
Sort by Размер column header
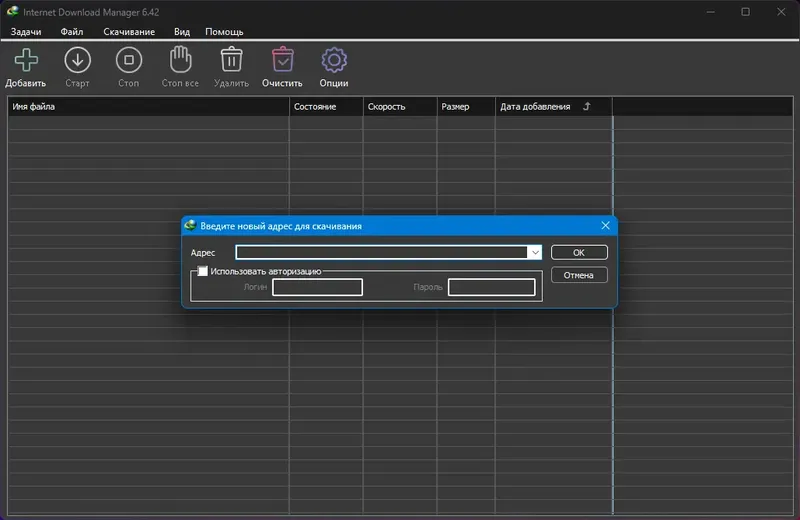tap(466, 107)
